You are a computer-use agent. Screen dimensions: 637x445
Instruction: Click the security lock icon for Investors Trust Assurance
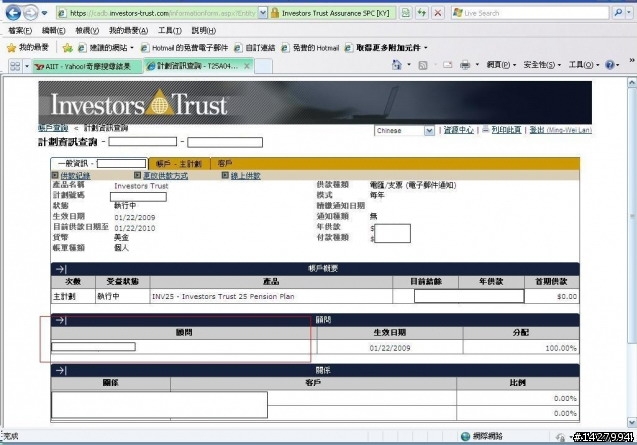pos(275,13)
